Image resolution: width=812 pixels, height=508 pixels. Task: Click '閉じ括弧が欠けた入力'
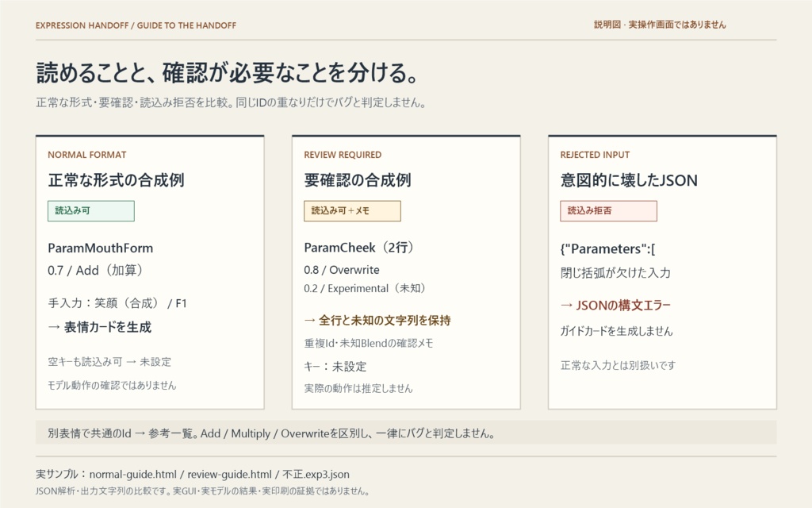click(615, 273)
